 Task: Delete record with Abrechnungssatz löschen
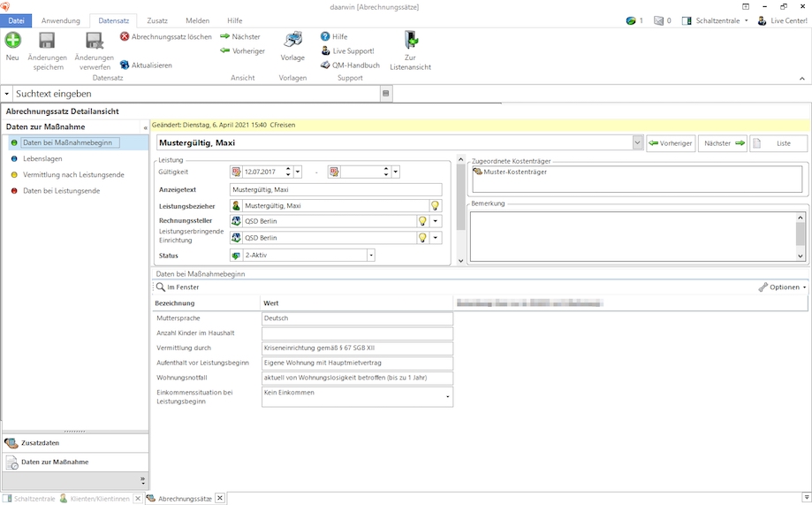tap(166, 37)
